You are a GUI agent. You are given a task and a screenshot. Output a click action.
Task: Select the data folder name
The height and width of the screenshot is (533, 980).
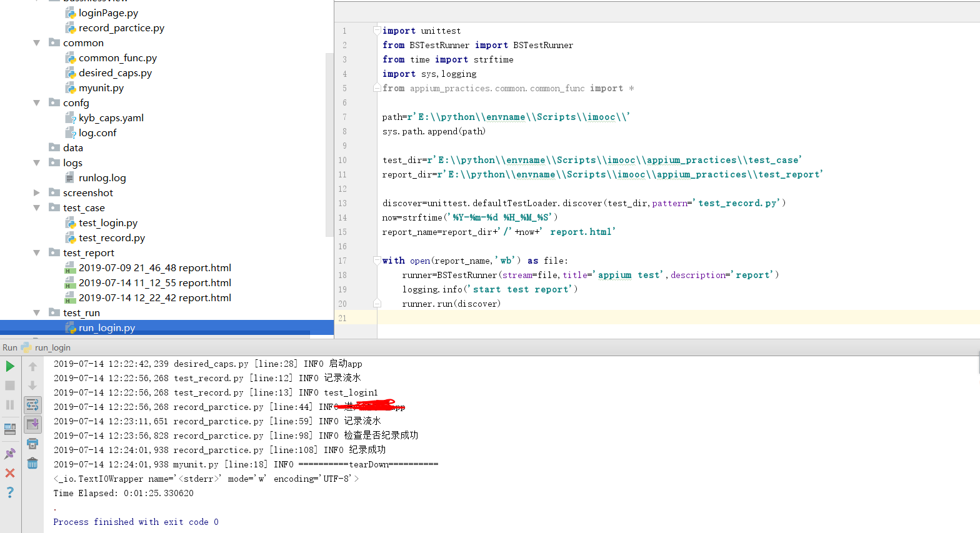tap(73, 148)
